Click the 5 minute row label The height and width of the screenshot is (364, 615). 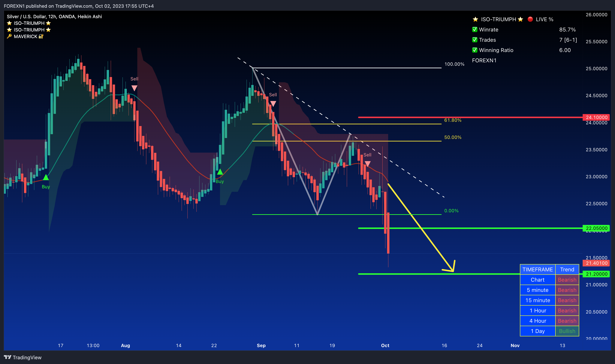click(x=538, y=290)
